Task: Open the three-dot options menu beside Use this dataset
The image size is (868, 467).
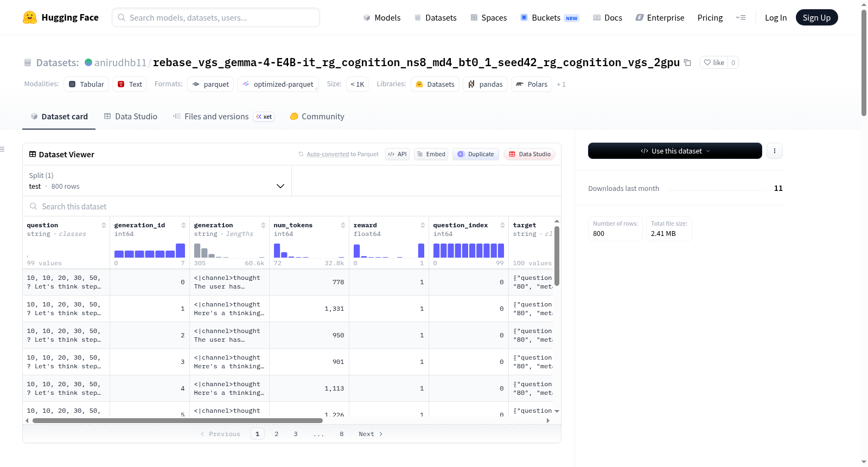Action: (775, 151)
